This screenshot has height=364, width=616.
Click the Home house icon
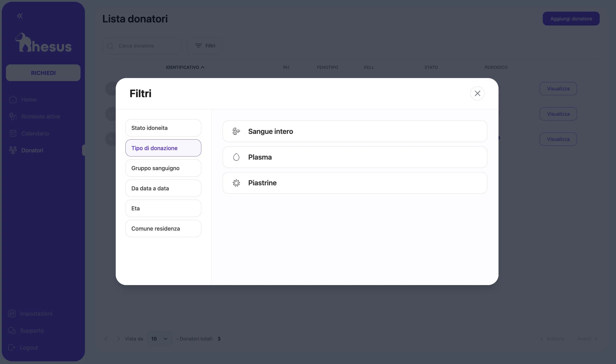pos(13,99)
